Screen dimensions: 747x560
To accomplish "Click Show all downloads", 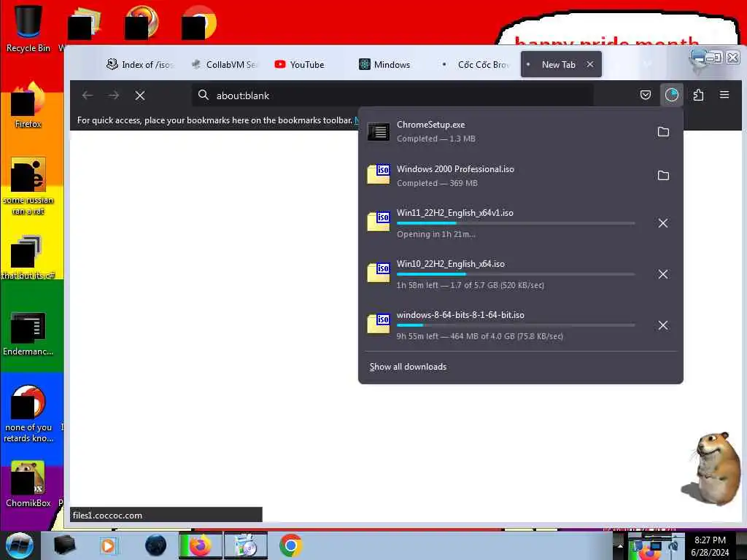I will (408, 367).
